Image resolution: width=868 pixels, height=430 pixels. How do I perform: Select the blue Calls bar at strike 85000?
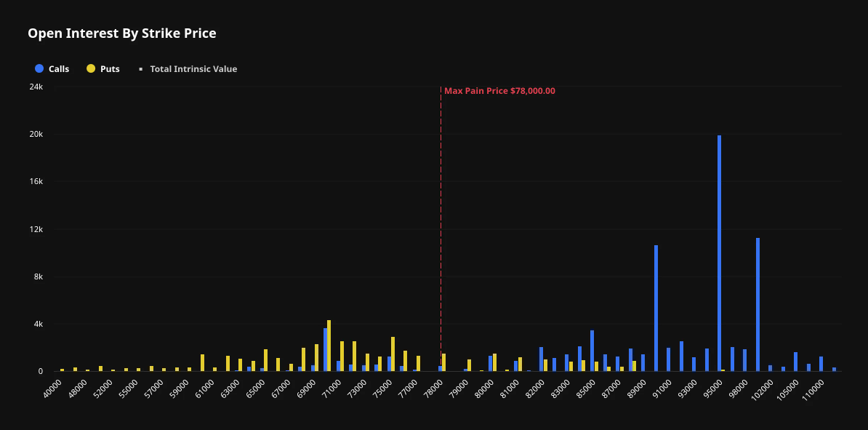point(592,351)
